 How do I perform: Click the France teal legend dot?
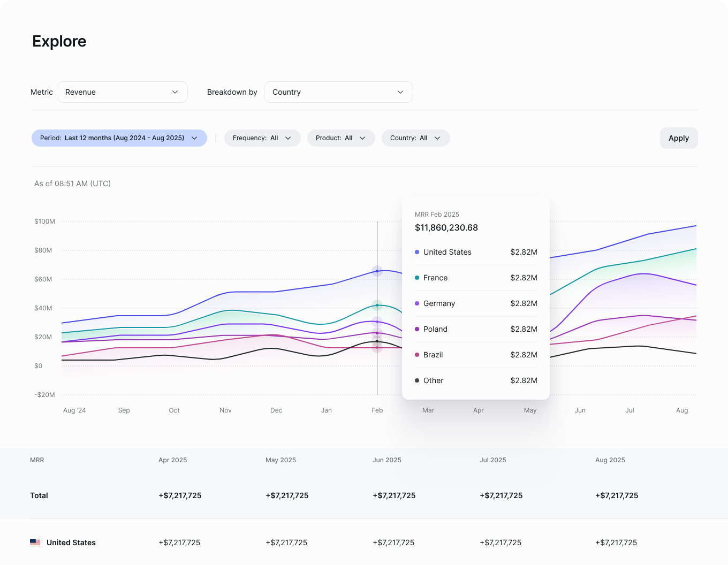(417, 278)
